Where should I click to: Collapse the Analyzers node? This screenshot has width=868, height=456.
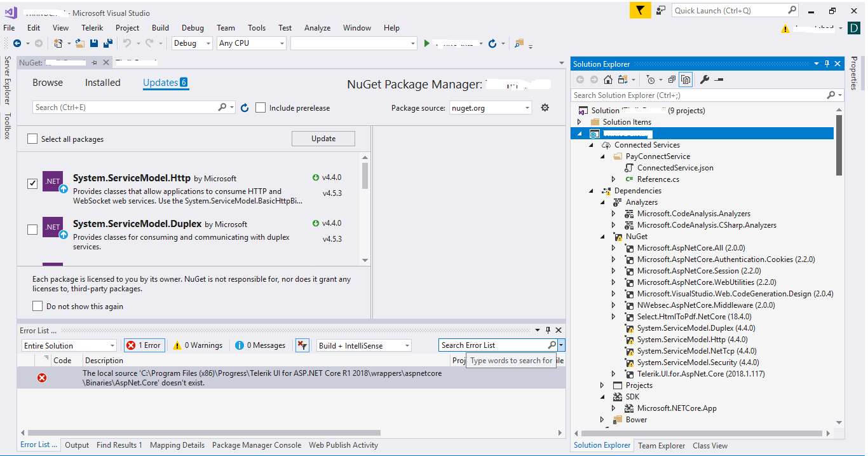click(602, 202)
